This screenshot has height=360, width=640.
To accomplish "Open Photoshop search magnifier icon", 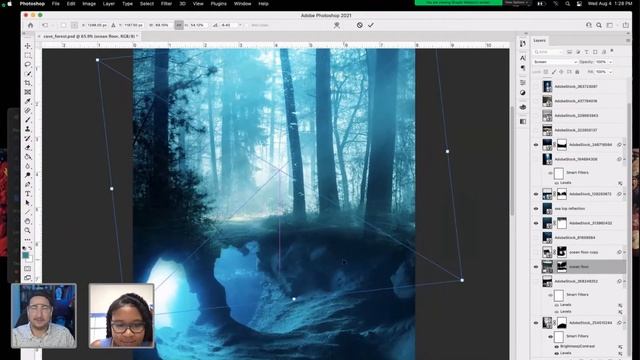I will (x=599, y=25).
